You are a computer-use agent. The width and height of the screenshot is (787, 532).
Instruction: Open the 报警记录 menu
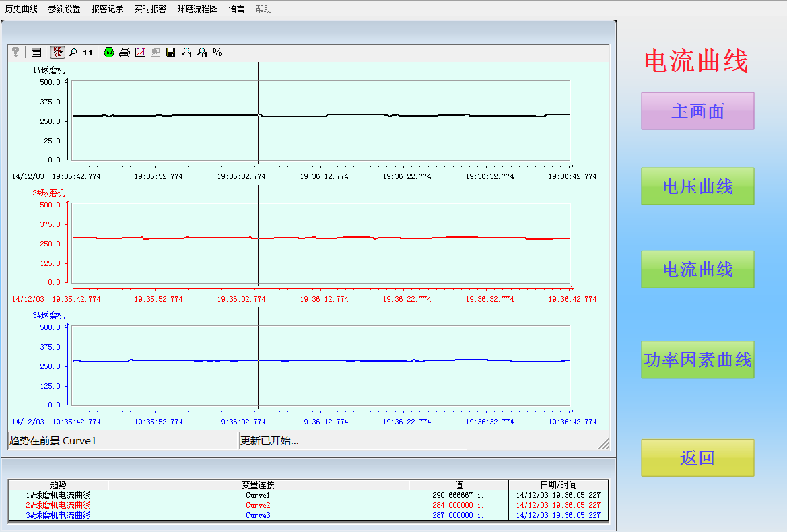108,9
